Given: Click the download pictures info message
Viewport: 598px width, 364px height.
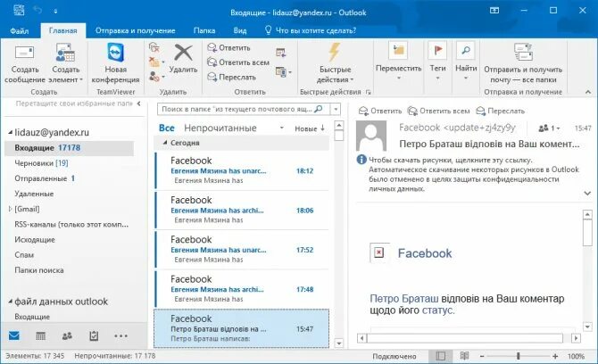Looking at the screenshot, I should [x=473, y=174].
